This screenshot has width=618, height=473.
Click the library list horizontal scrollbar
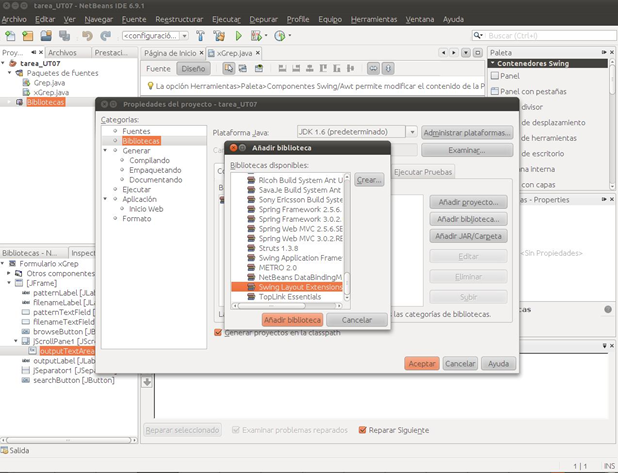(x=272, y=305)
